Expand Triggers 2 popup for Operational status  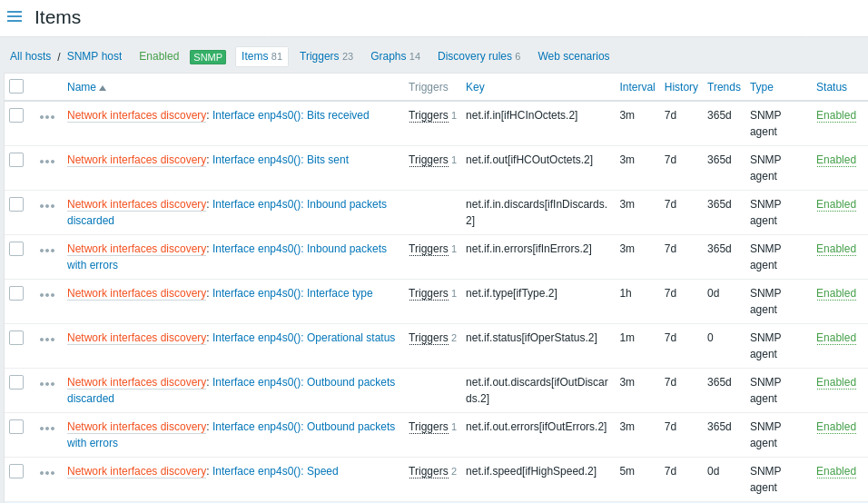pos(432,338)
